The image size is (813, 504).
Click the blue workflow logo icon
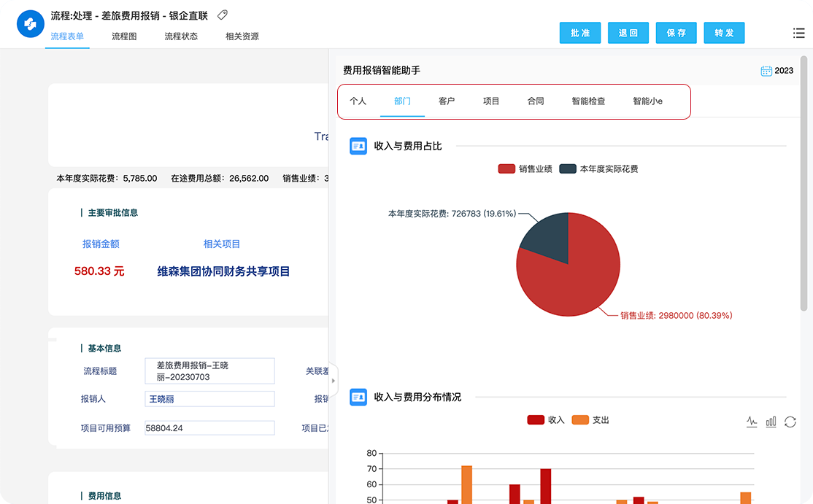[31, 24]
